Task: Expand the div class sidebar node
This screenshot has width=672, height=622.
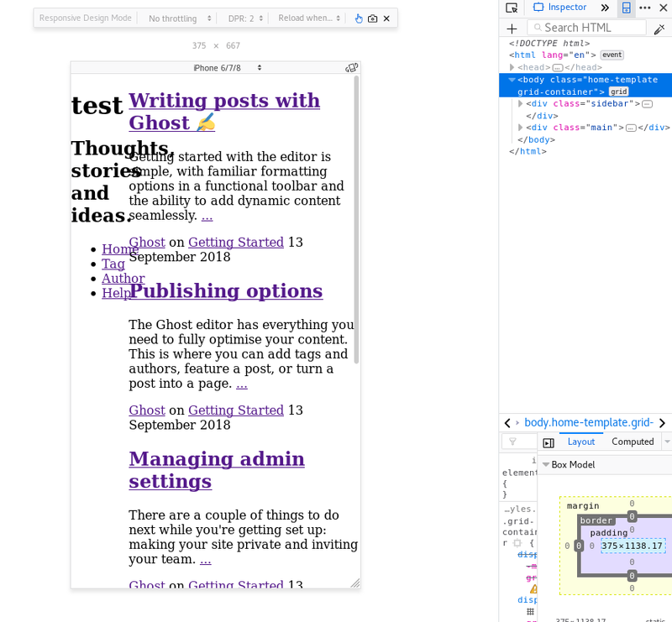Action: [x=521, y=104]
